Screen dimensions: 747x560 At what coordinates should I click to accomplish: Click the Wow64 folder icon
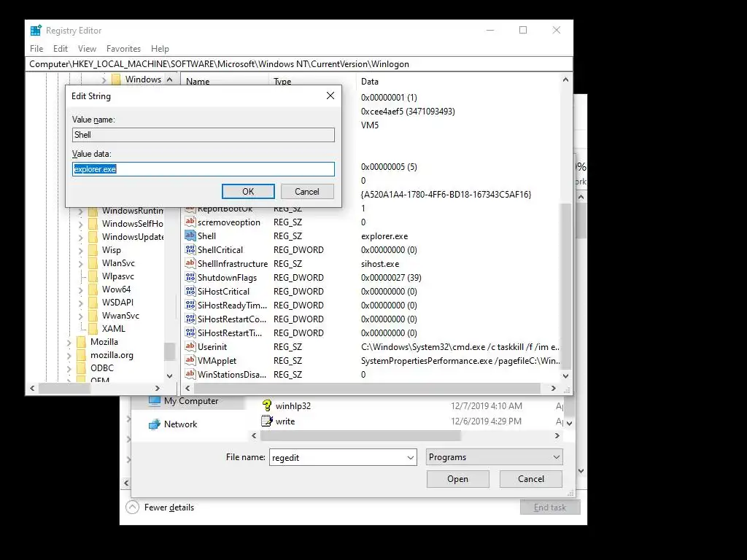93,289
